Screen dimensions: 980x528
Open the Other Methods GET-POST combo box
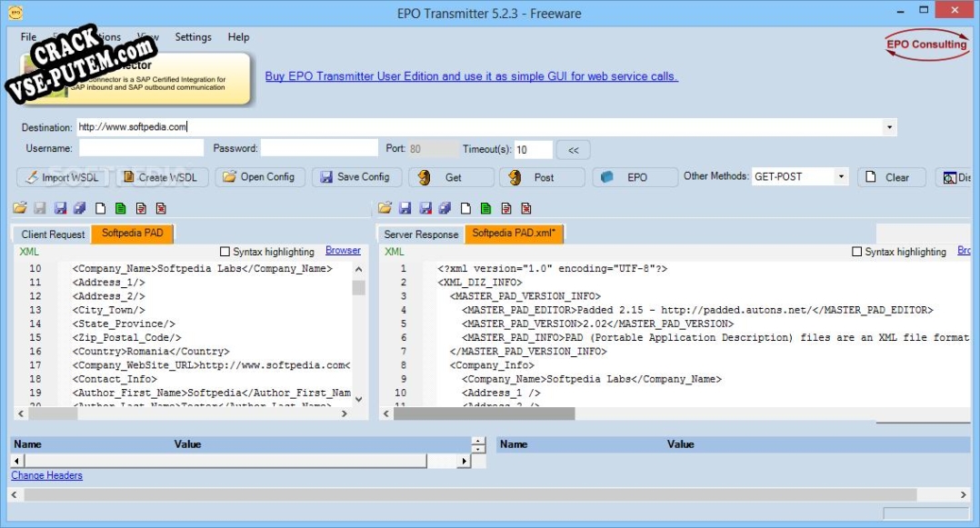tap(841, 177)
